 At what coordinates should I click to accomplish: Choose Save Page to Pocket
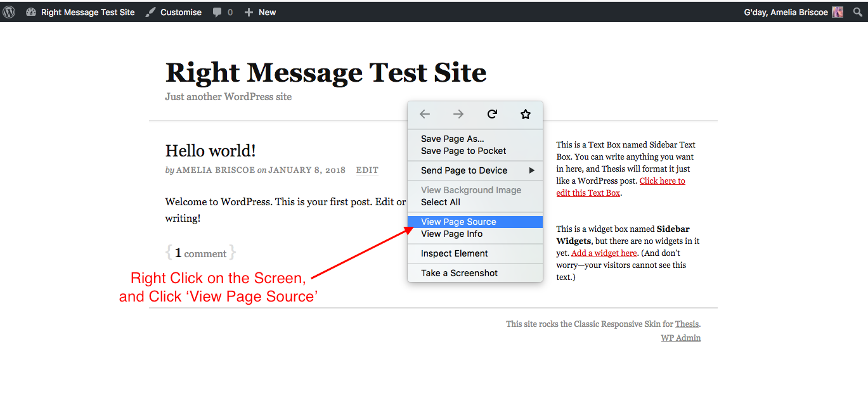(475, 151)
